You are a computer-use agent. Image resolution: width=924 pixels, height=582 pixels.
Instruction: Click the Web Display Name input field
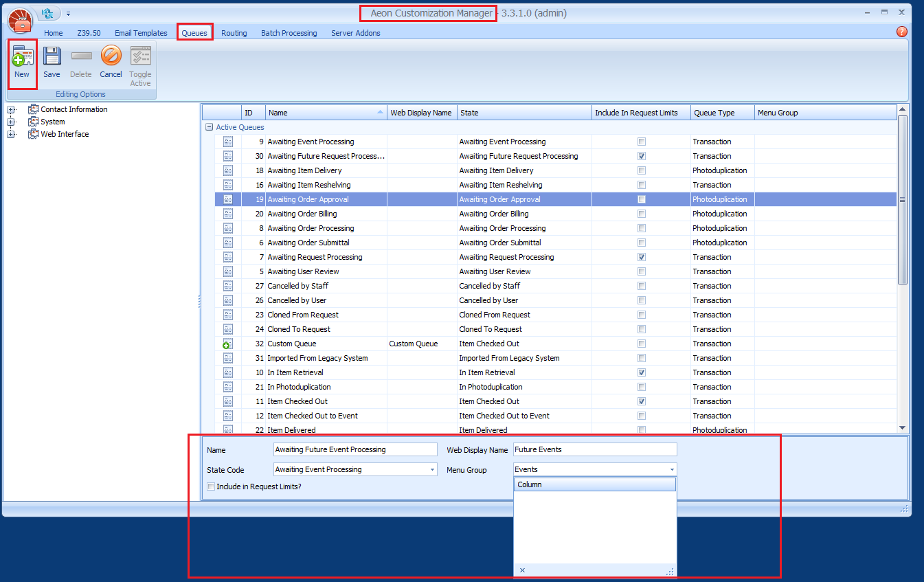pos(594,449)
